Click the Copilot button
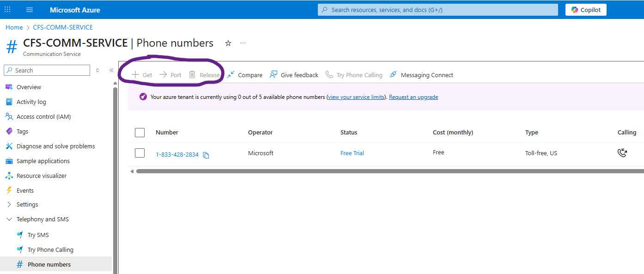 tap(586, 10)
